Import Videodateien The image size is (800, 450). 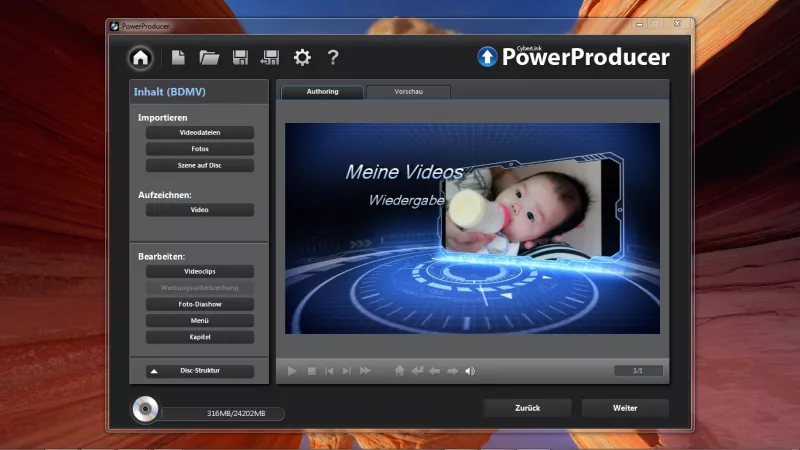click(199, 133)
